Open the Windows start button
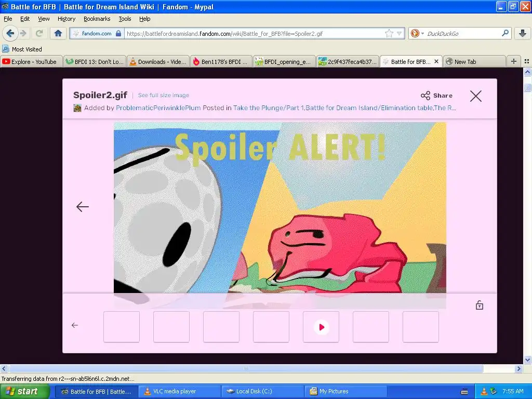532x399 pixels. pos(24,391)
